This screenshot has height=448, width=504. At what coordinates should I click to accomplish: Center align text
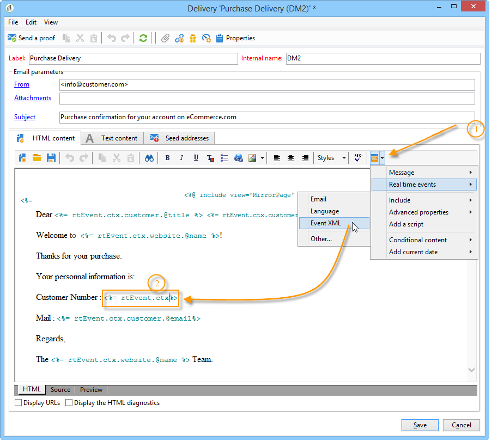[x=290, y=158]
